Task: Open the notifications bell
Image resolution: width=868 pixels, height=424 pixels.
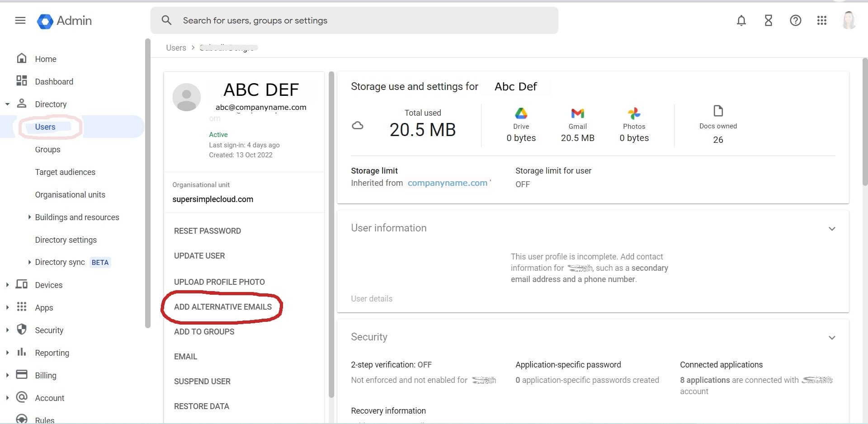Action: pyautogui.click(x=741, y=20)
